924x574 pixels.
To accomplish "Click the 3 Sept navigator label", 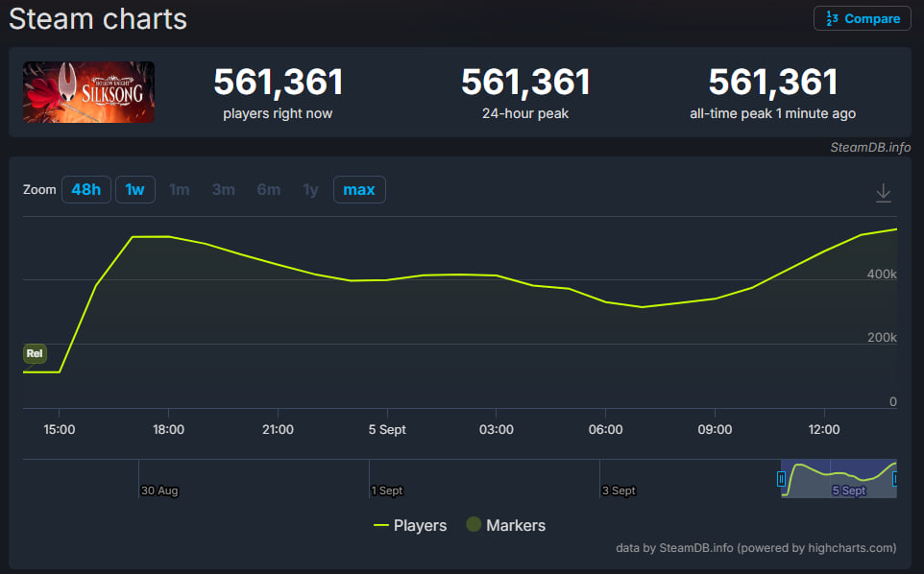I will [x=619, y=490].
